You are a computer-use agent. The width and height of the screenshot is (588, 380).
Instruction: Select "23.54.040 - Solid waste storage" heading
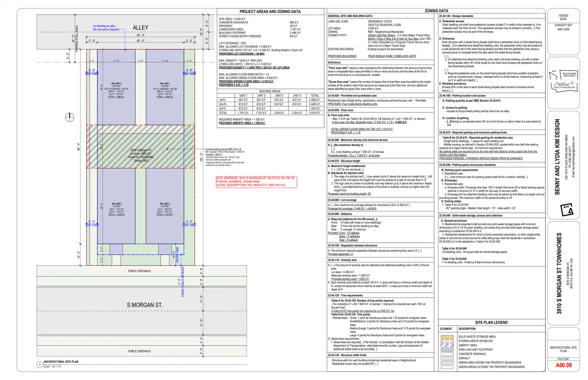tap(471, 216)
